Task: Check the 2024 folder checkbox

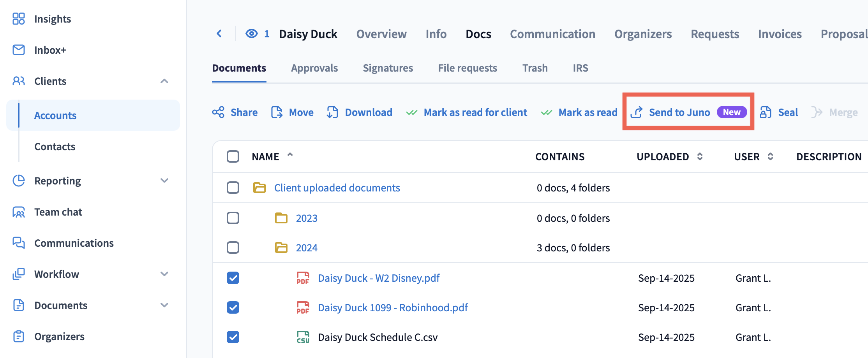Action: point(233,247)
